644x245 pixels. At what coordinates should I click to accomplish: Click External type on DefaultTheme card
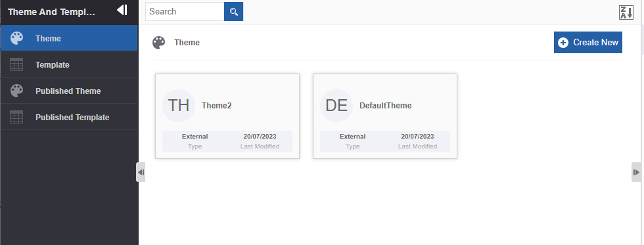tap(352, 136)
